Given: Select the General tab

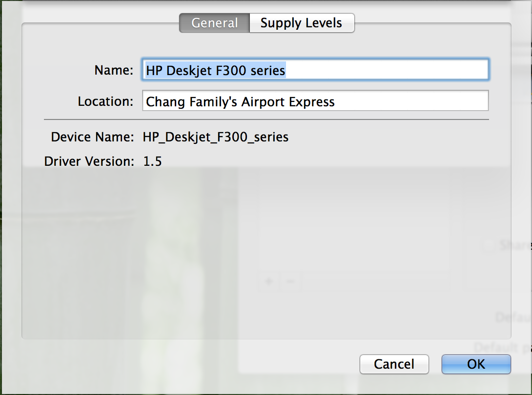Looking at the screenshot, I should click(214, 23).
